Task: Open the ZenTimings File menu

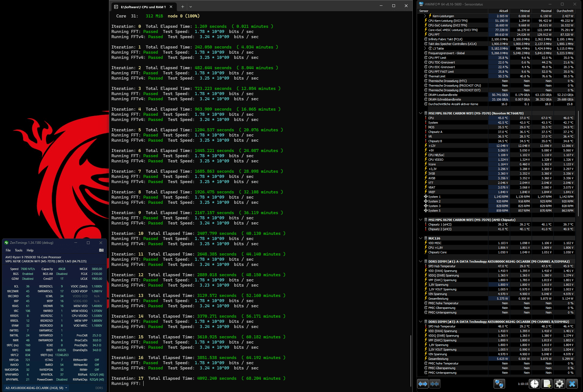Action: pyautogui.click(x=8, y=250)
